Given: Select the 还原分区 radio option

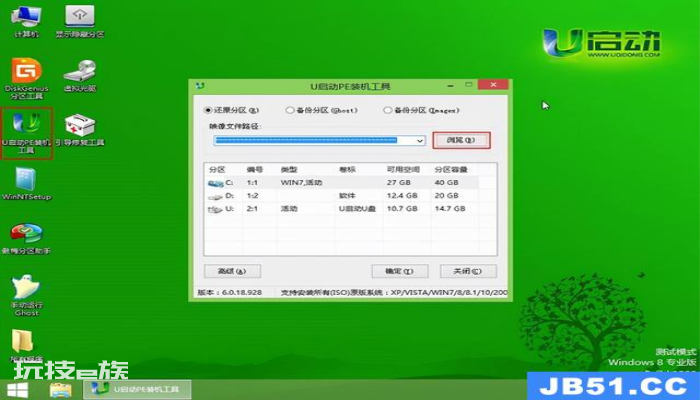Looking at the screenshot, I should (x=231, y=110).
